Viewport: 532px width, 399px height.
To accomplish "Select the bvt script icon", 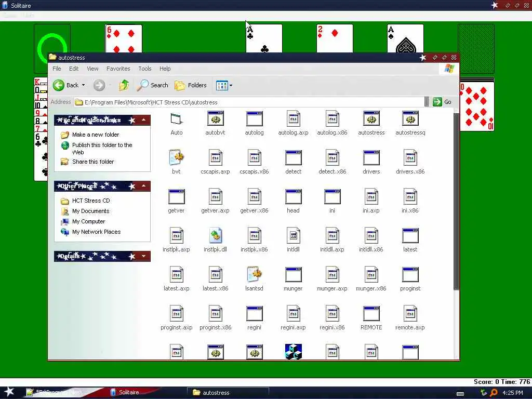I will (177, 158).
